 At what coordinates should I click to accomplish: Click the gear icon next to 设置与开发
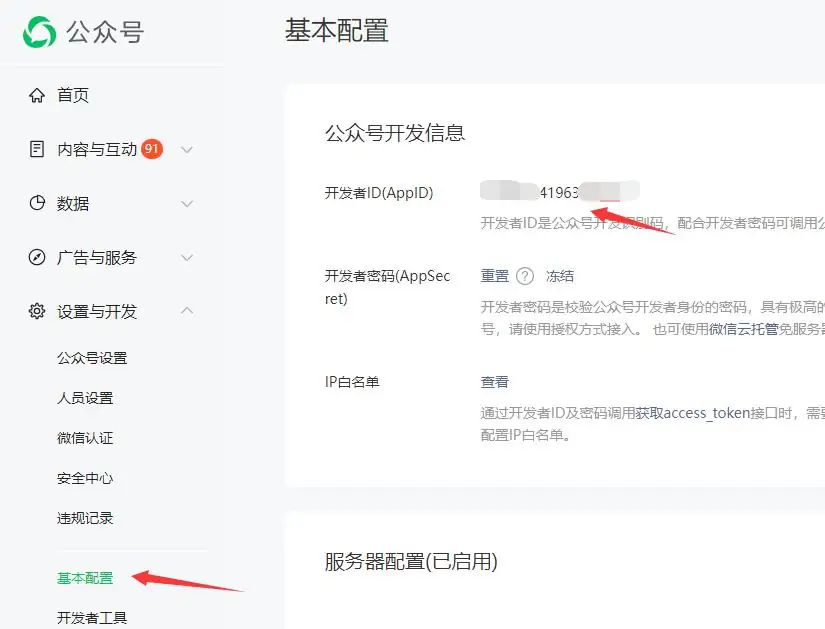pos(36,311)
